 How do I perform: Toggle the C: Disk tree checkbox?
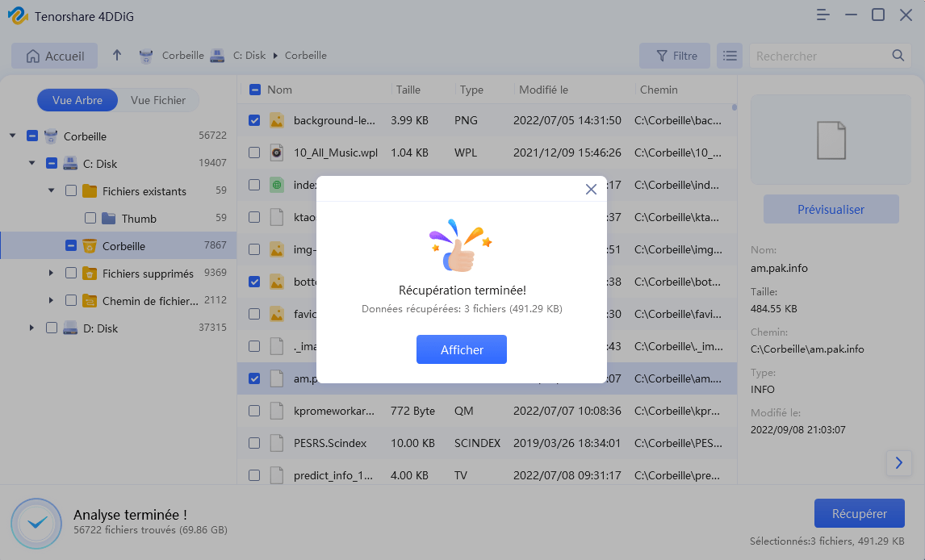[x=52, y=163]
